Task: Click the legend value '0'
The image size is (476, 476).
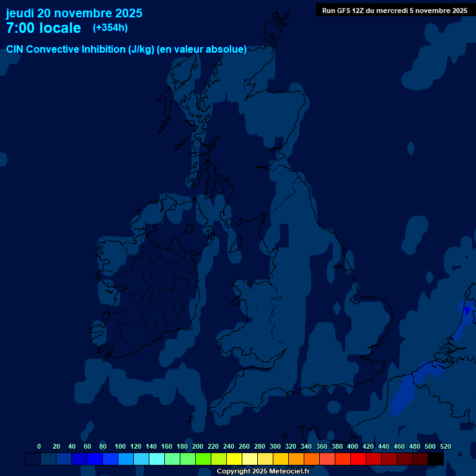Action: 39,446
